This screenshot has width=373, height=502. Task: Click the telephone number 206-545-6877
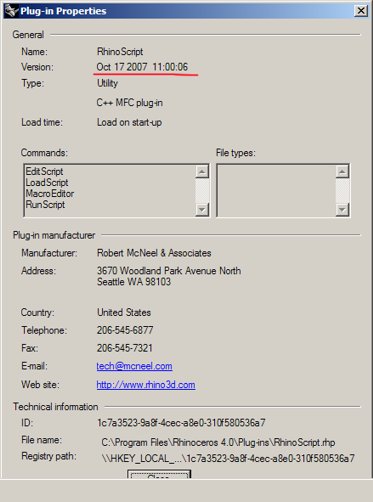125,330
